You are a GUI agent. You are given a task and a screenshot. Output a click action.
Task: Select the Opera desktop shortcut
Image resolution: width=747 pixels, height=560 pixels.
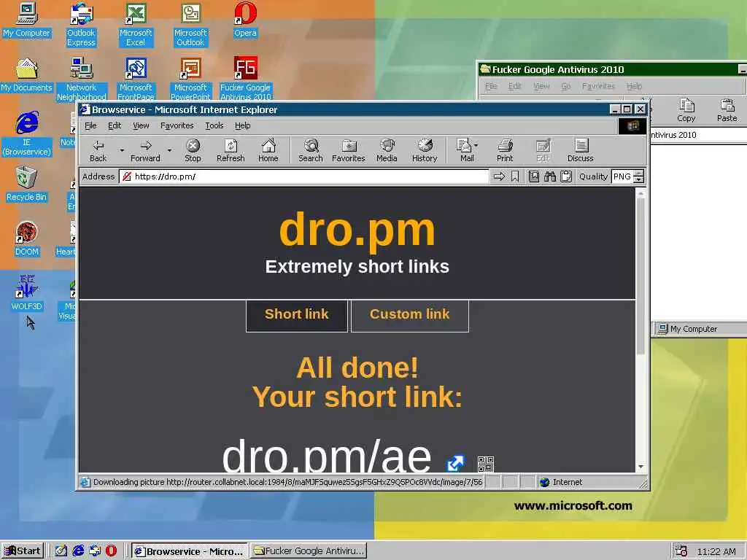[245, 19]
